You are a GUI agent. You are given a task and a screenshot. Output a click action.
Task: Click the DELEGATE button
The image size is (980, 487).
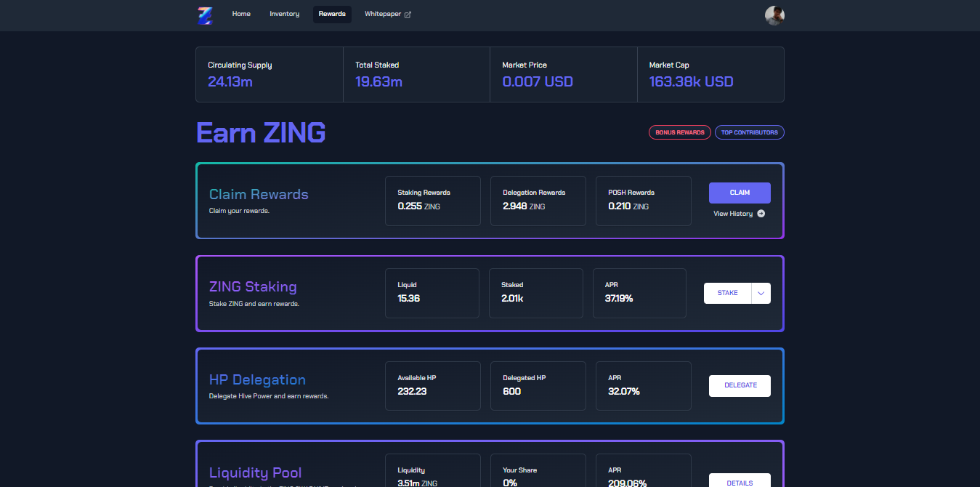pyautogui.click(x=740, y=386)
